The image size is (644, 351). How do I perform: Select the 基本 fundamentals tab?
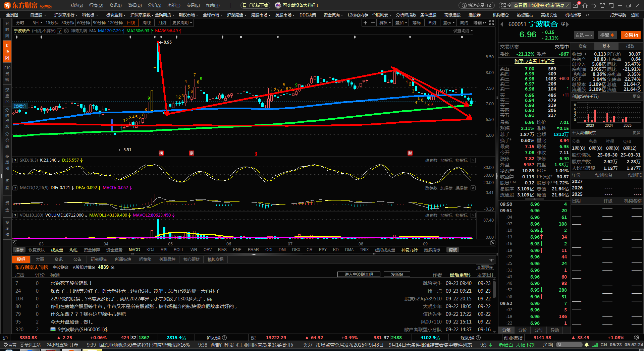pos(606,46)
